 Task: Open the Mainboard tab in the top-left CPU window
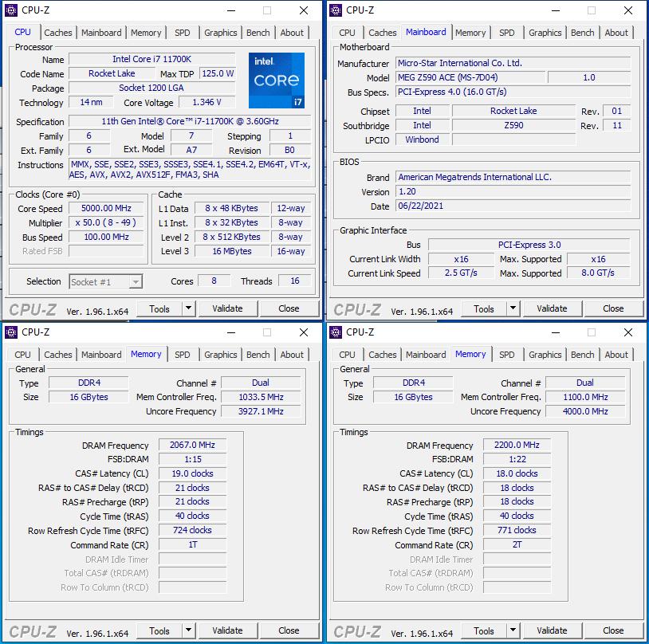pos(101,33)
